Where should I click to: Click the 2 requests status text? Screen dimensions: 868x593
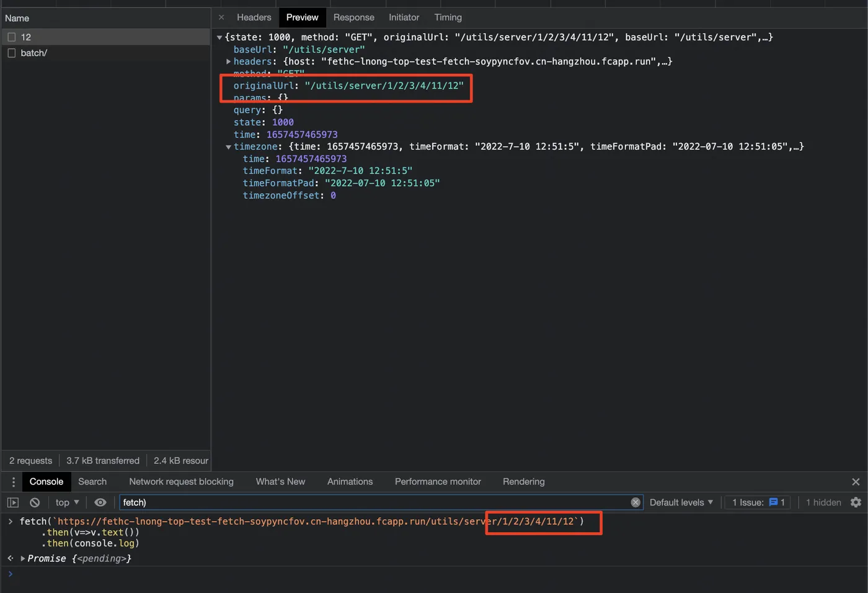30,460
